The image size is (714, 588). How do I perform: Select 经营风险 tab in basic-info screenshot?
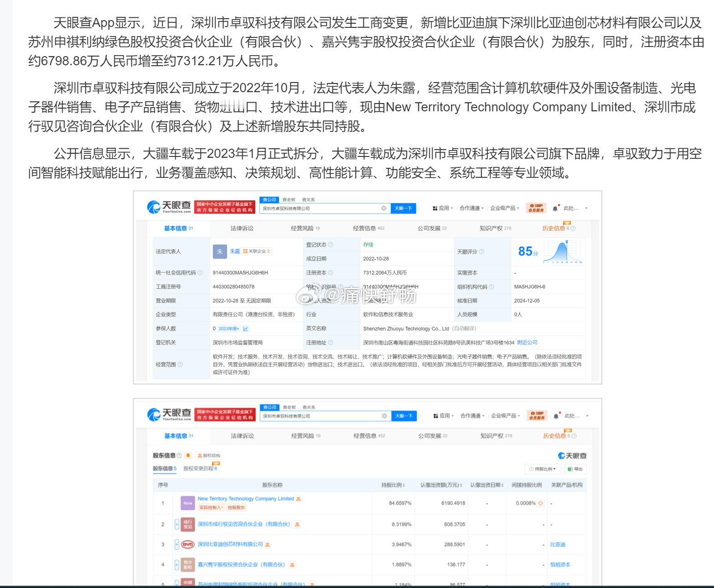tap(305, 229)
